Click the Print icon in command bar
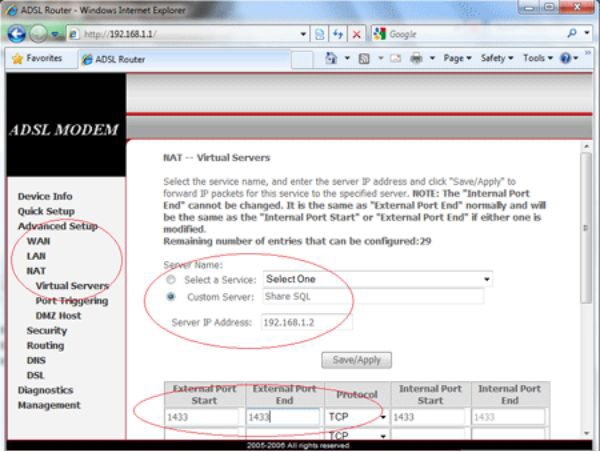This screenshot has height=452, width=600. [x=414, y=58]
